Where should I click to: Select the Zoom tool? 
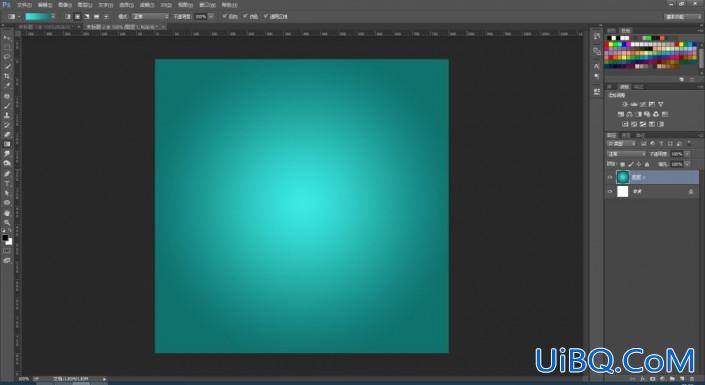pyautogui.click(x=7, y=223)
